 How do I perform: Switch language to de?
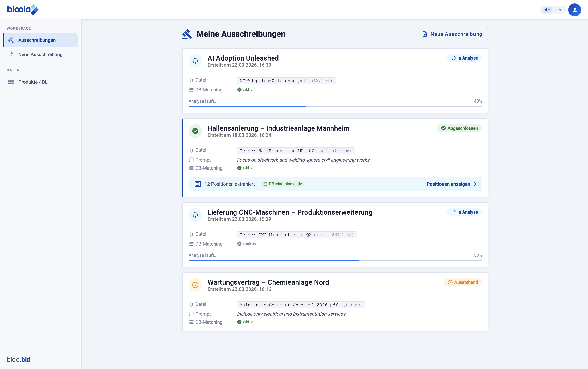[547, 10]
